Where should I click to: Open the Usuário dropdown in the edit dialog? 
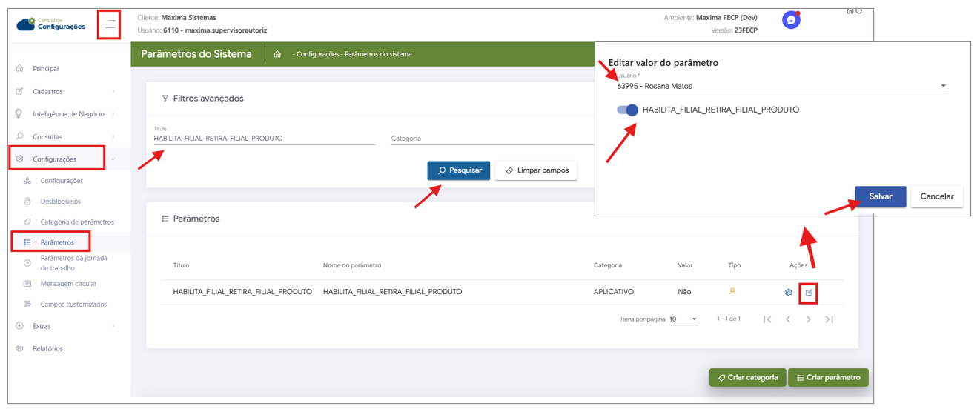click(x=782, y=86)
